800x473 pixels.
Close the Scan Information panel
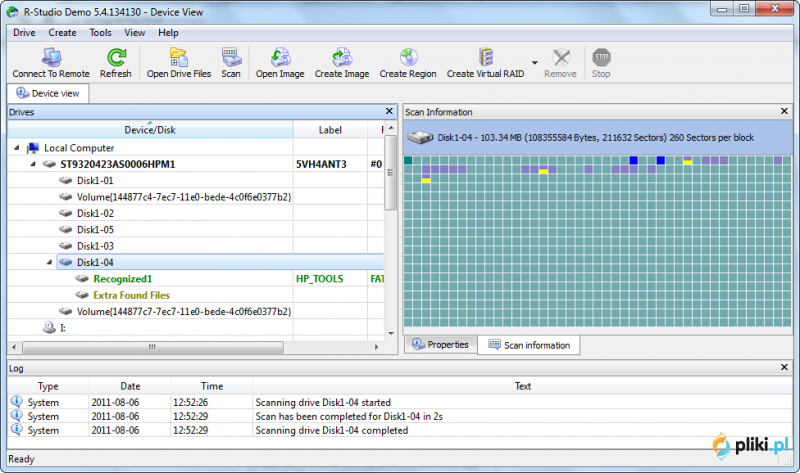(x=785, y=111)
